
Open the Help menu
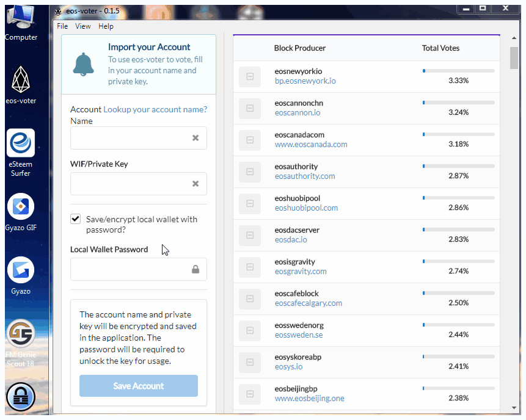click(106, 26)
